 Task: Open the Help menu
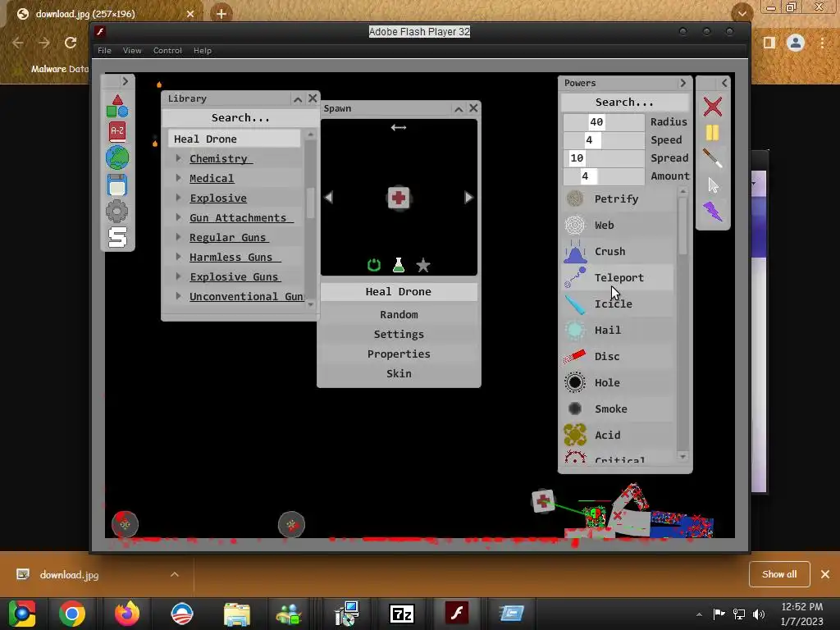(x=203, y=50)
